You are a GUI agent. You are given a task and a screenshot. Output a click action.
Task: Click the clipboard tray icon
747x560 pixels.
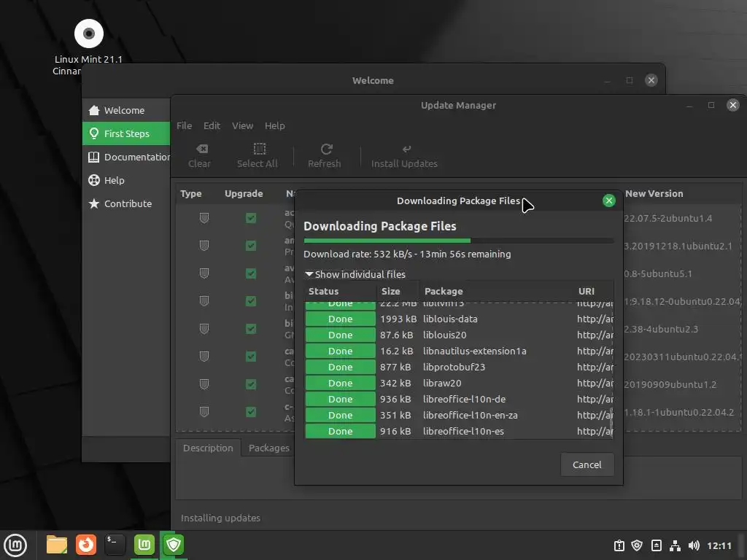(x=619, y=545)
